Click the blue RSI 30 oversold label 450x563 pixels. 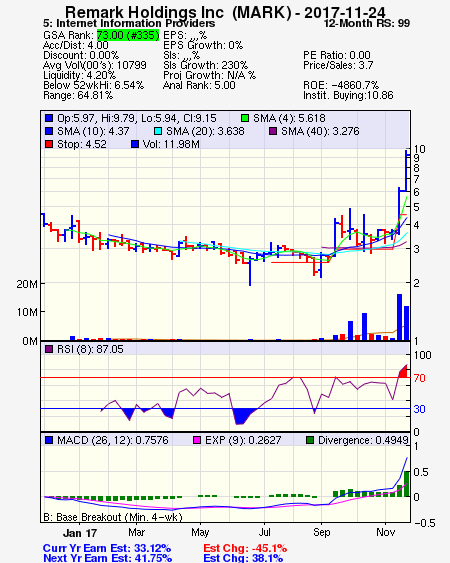coord(419,409)
